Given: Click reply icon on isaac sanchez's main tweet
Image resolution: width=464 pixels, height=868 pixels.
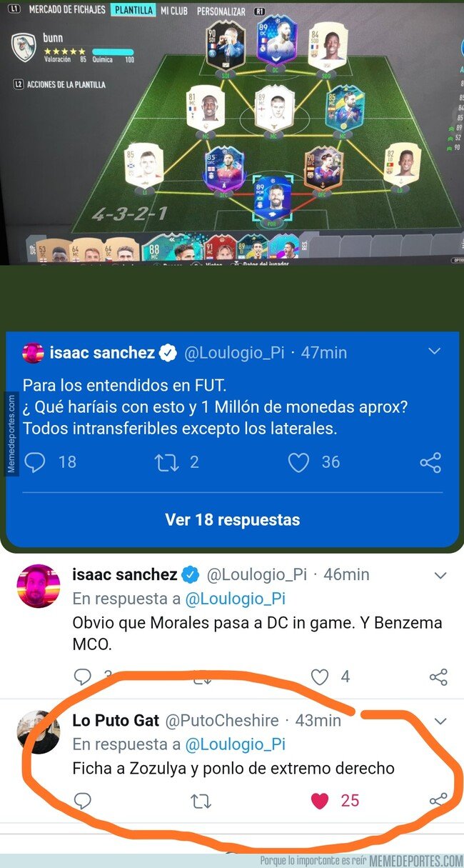Looking at the screenshot, I should click(x=34, y=462).
